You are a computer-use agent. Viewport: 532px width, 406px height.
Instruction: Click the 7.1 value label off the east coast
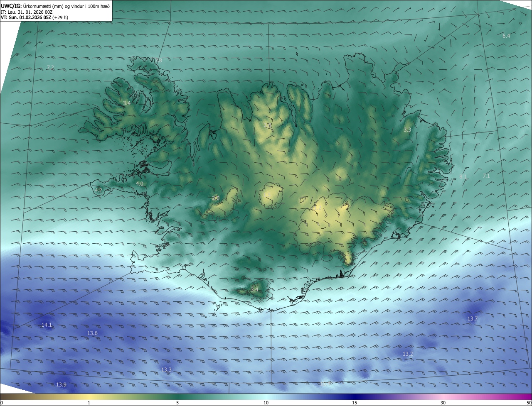click(486, 176)
